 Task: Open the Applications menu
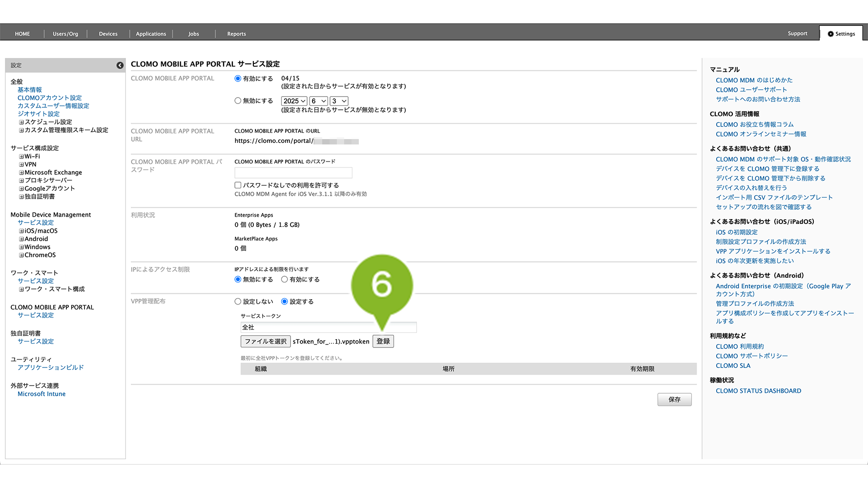(x=151, y=34)
